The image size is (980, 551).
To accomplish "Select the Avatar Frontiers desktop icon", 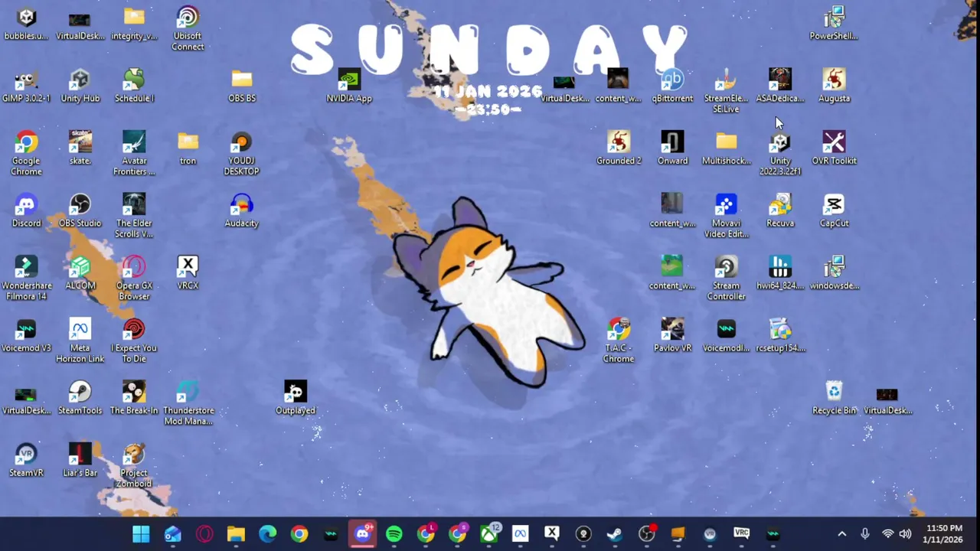I will pos(134,153).
